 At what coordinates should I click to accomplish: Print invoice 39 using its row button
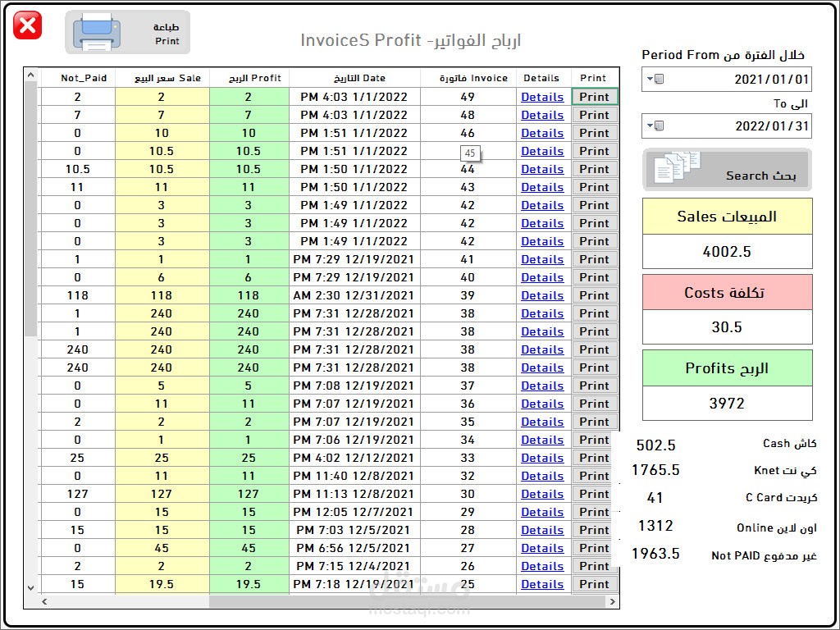click(595, 295)
